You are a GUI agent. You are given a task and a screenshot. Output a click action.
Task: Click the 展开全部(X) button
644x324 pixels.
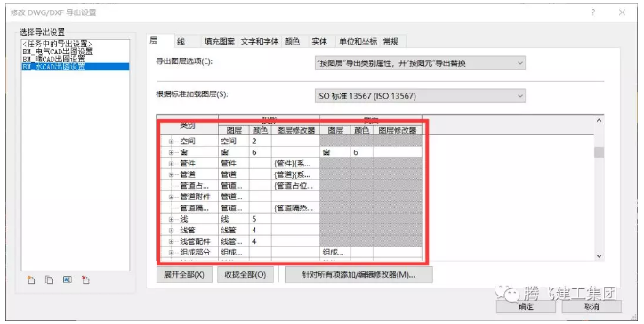(184, 275)
